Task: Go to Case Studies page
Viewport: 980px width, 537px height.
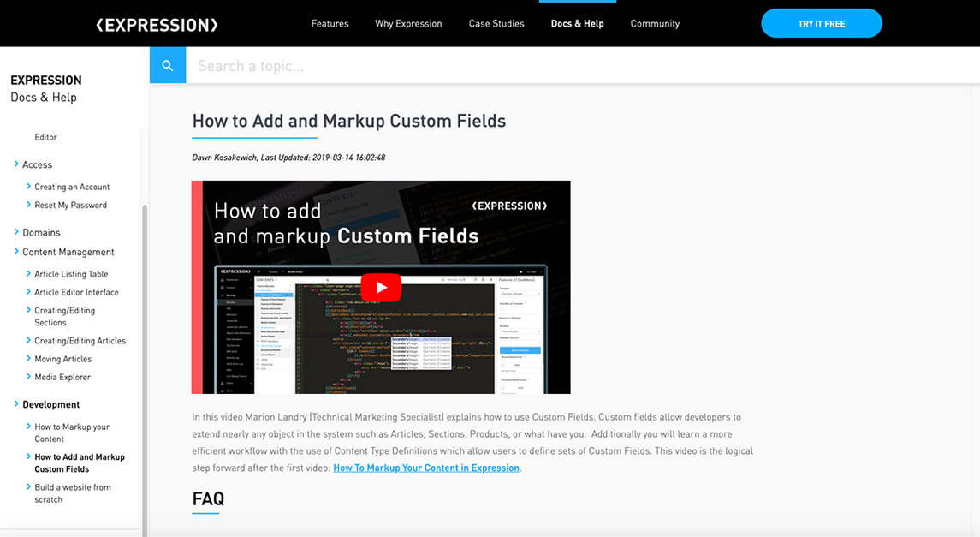Action: (496, 24)
